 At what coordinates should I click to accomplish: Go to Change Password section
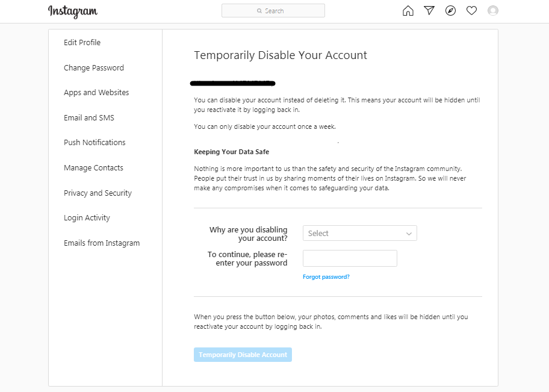[94, 67]
